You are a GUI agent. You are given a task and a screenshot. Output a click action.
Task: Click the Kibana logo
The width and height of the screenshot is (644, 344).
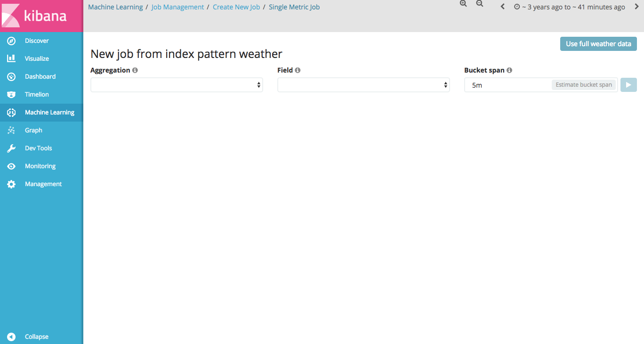(41, 16)
